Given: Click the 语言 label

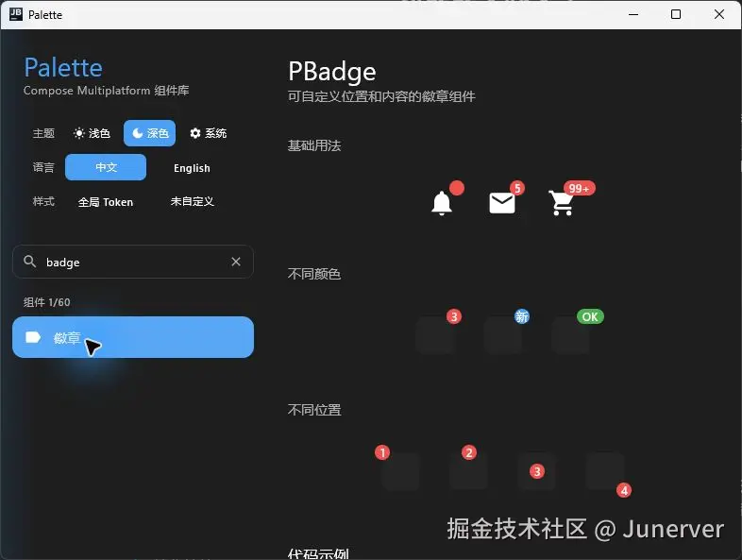Looking at the screenshot, I should click(x=43, y=167).
